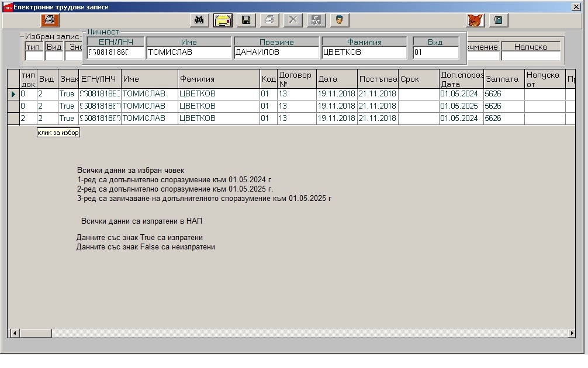Screen dimensions: 588x368
Task: Click the Постъпва column header
Action: pos(378,79)
